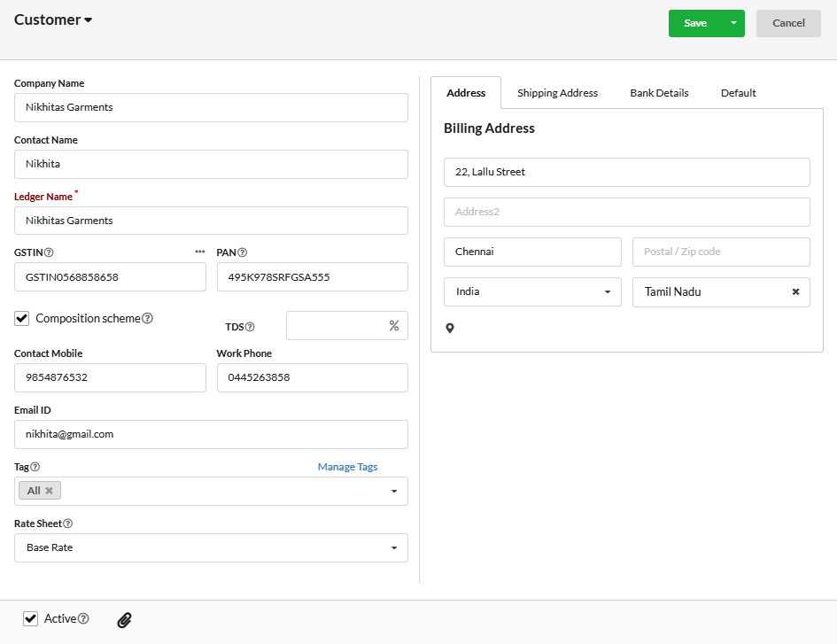Viewport: 837px width, 644px height.
Task: Click the map location pin icon
Action: 450,328
